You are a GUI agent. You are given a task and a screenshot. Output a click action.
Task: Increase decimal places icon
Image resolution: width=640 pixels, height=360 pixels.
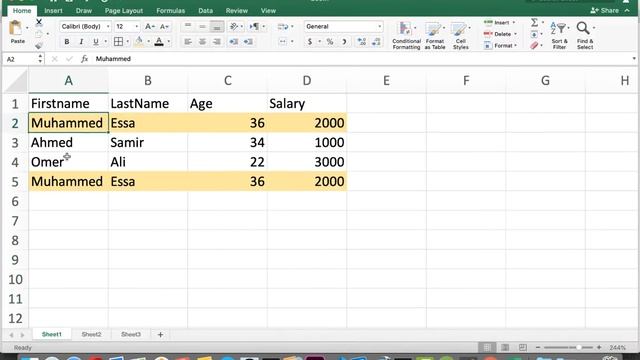click(362, 42)
